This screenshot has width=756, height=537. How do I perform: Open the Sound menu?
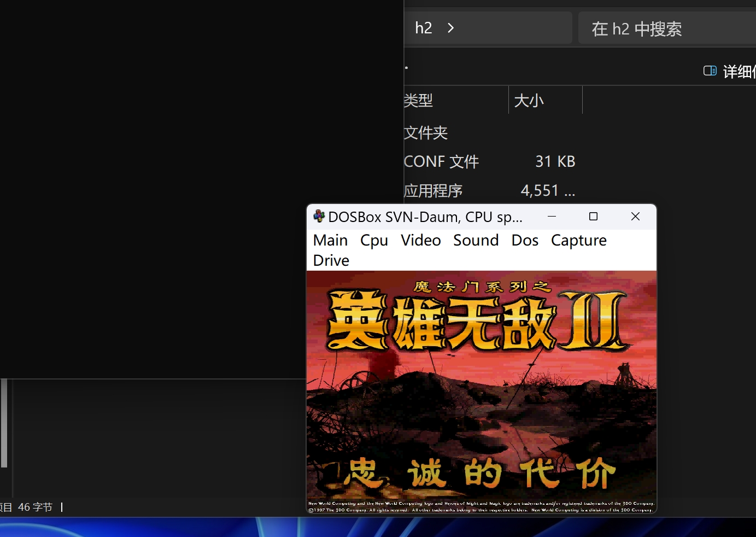476,241
